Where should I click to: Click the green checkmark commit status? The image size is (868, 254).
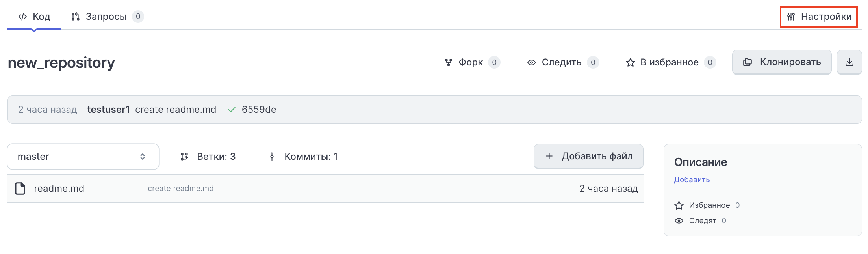232,110
